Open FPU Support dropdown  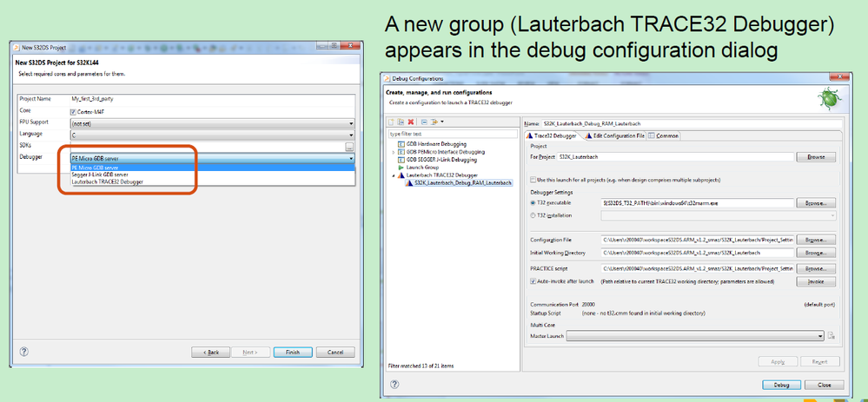click(x=213, y=123)
